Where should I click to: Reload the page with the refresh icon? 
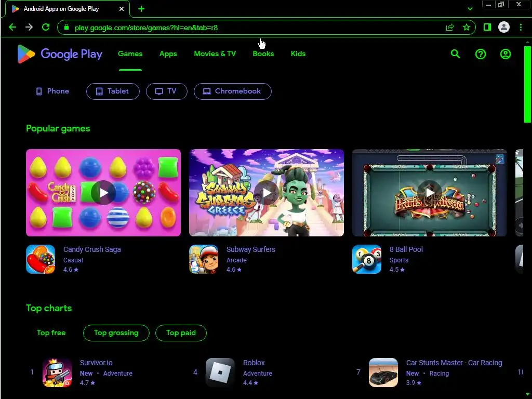46,27
